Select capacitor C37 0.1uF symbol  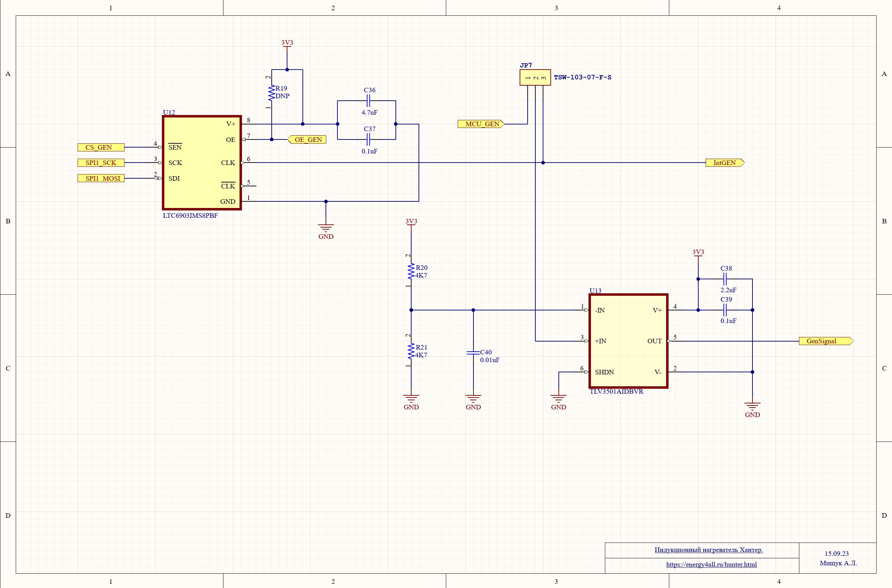(x=368, y=139)
